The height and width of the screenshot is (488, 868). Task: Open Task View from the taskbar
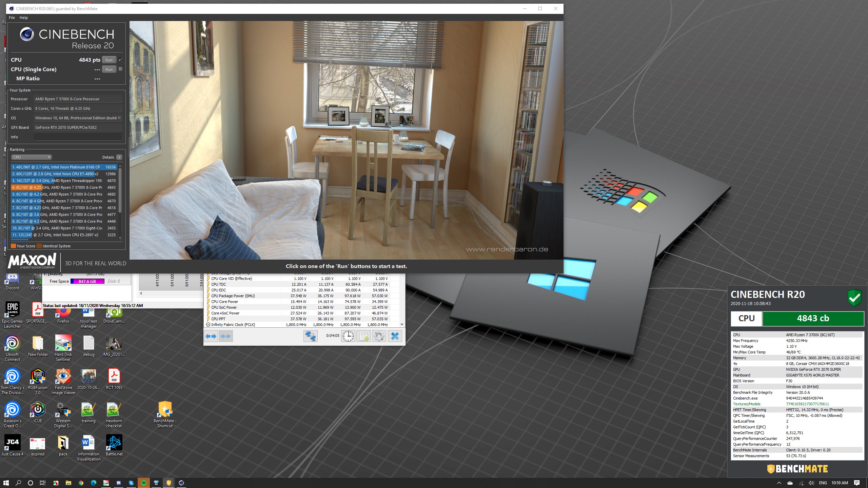pos(43,483)
